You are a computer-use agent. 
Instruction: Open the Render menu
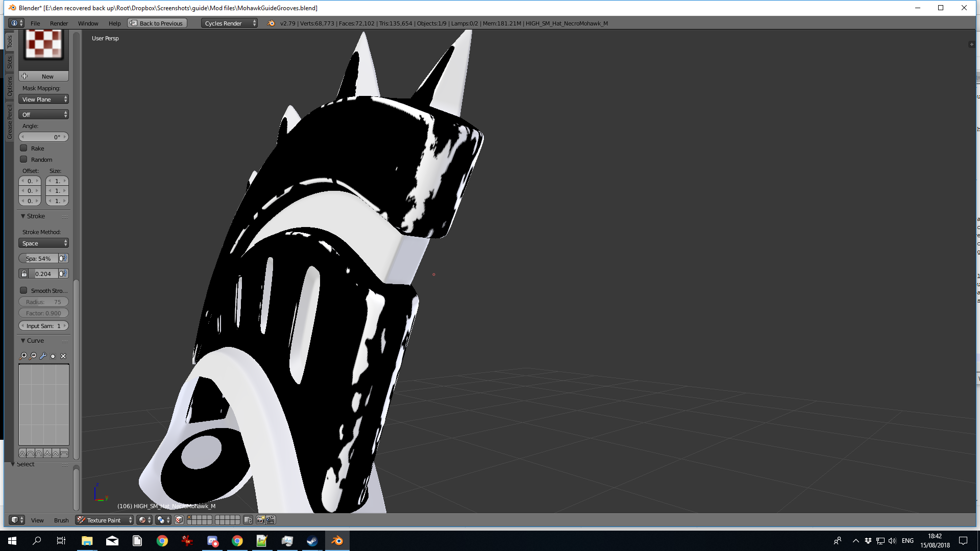59,23
